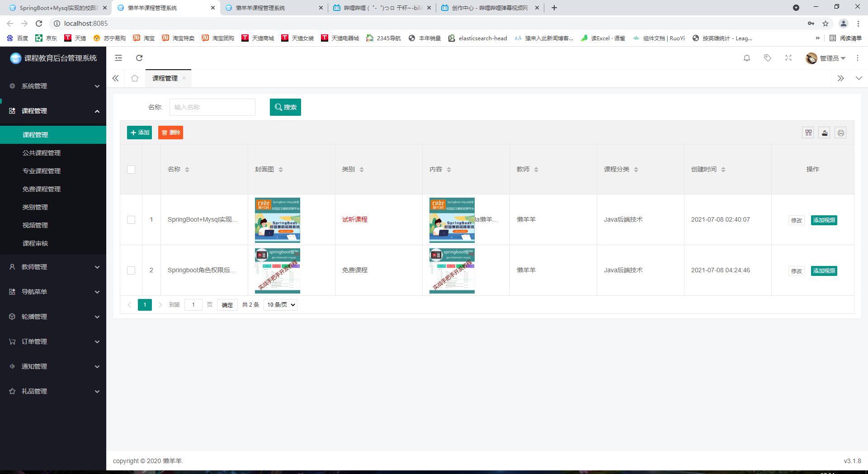The height and width of the screenshot is (474, 868).
Task: Focus the 输入名称 search input field
Action: click(212, 107)
